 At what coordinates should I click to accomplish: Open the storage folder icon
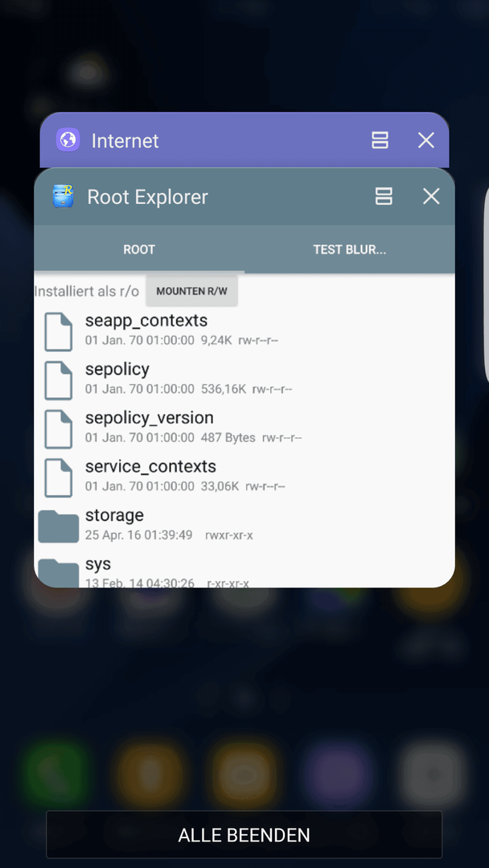pos(58,526)
